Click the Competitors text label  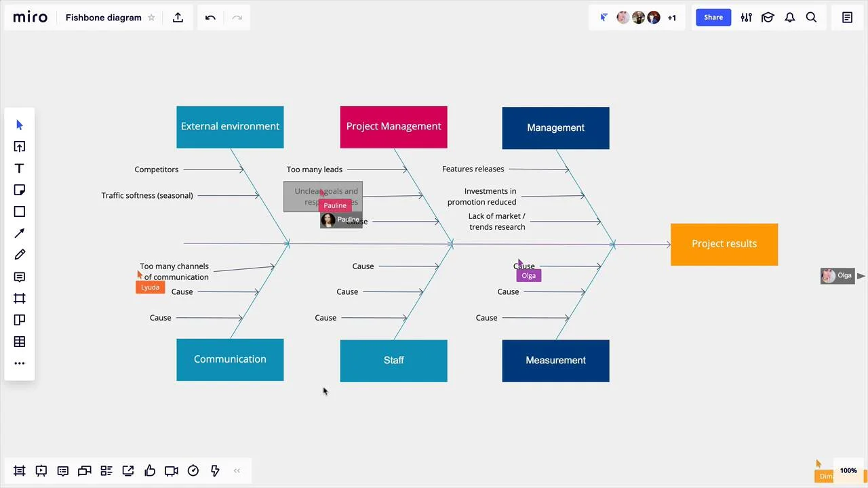pyautogui.click(x=157, y=169)
